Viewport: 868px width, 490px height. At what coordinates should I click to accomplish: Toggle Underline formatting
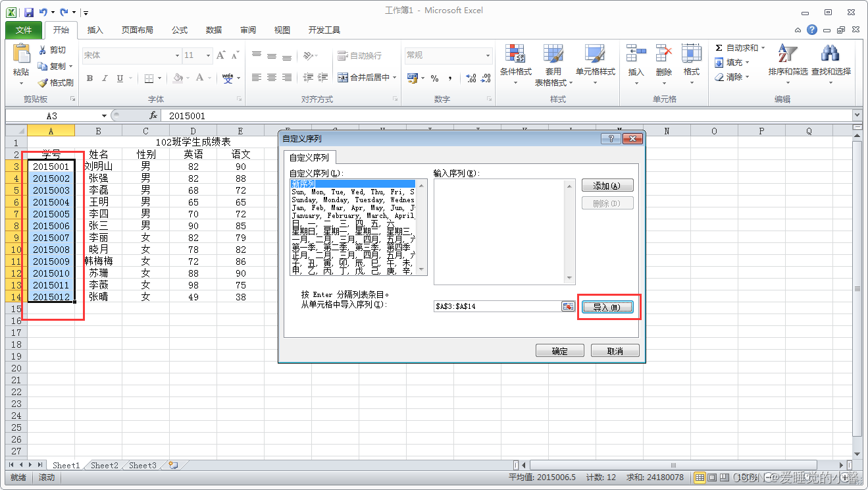click(x=120, y=78)
